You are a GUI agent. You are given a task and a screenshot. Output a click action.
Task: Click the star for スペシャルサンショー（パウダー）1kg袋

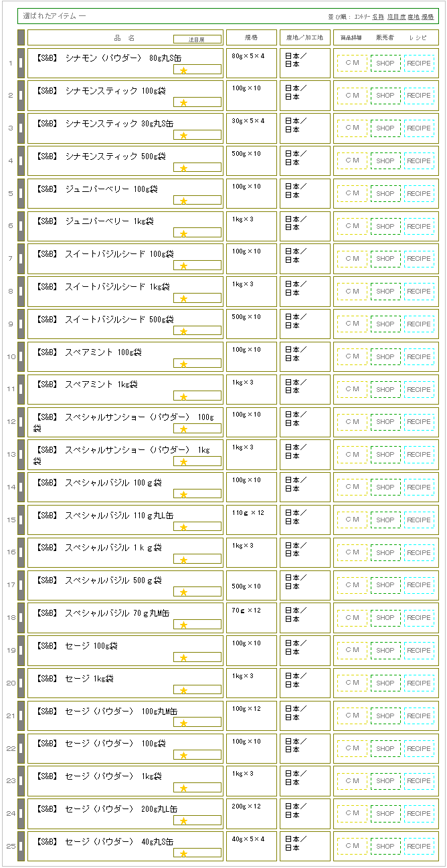pos(183,462)
